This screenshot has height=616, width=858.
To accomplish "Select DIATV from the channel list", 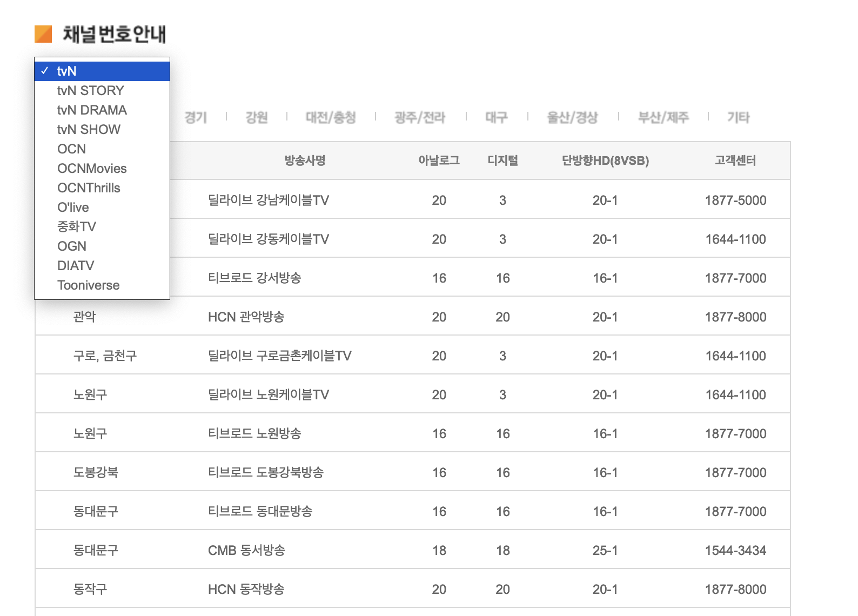I will [102, 266].
